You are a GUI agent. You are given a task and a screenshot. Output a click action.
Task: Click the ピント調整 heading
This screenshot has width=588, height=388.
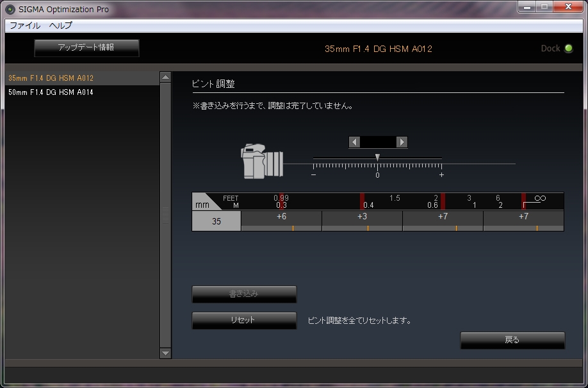[213, 84]
